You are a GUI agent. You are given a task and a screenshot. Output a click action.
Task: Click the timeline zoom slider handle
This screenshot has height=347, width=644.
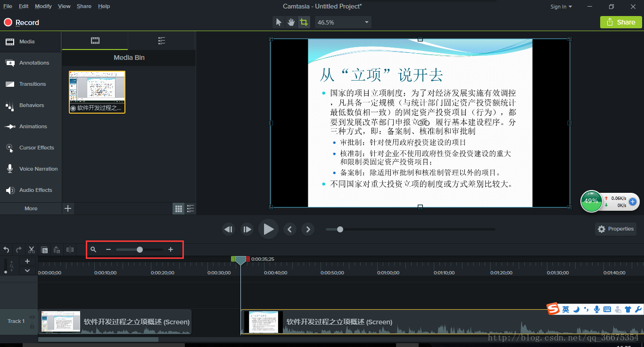[x=140, y=249]
